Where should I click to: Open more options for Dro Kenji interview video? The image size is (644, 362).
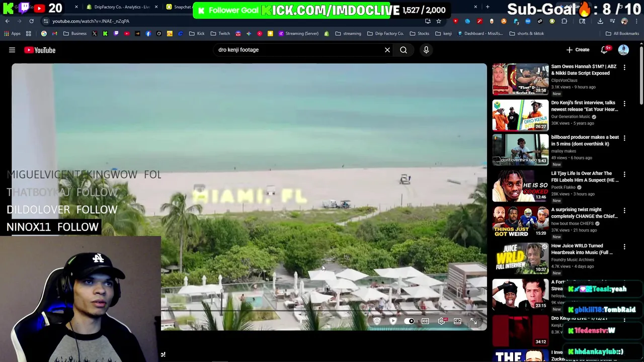pyautogui.click(x=624, y=104)
